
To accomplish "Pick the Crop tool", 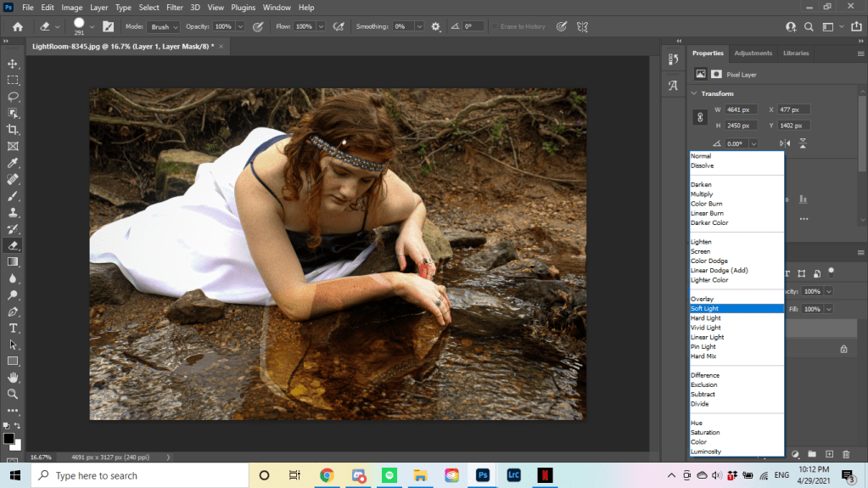I will coord(13,130).
